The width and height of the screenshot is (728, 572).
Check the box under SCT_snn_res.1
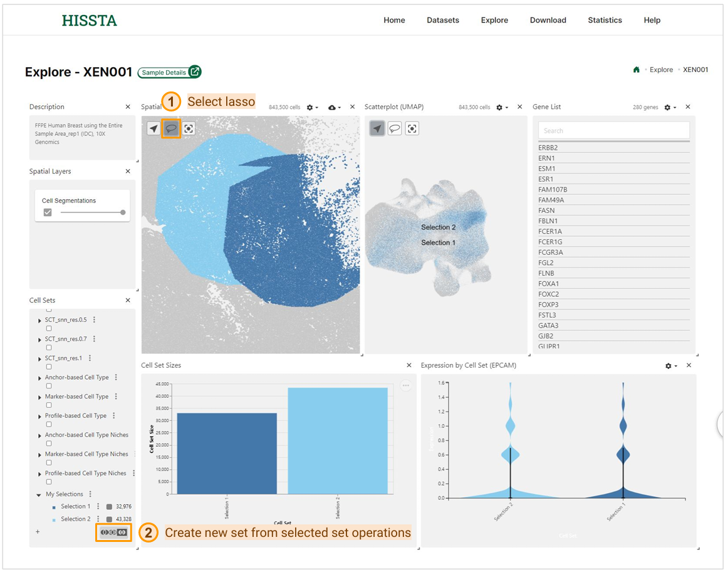[49, 367]
